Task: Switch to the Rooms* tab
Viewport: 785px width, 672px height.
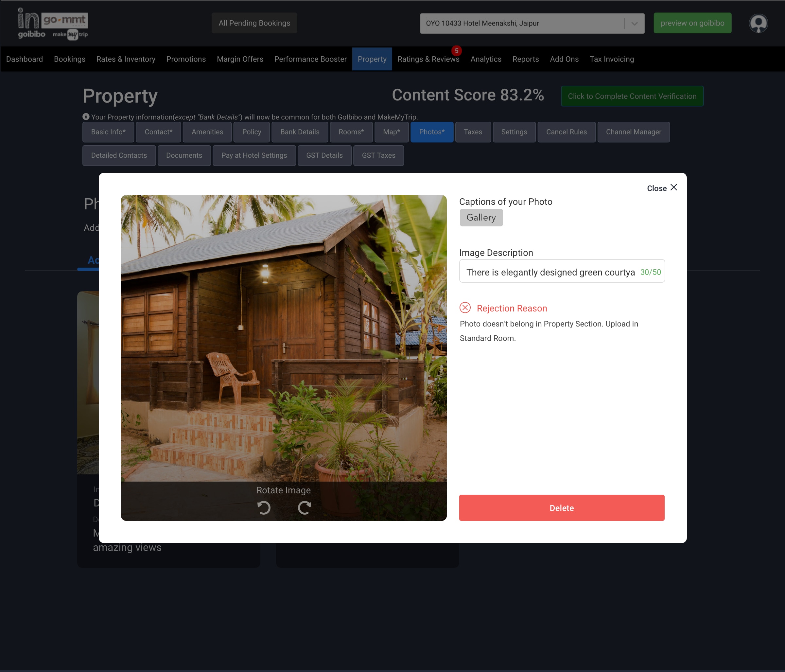Action: point(351,132)
